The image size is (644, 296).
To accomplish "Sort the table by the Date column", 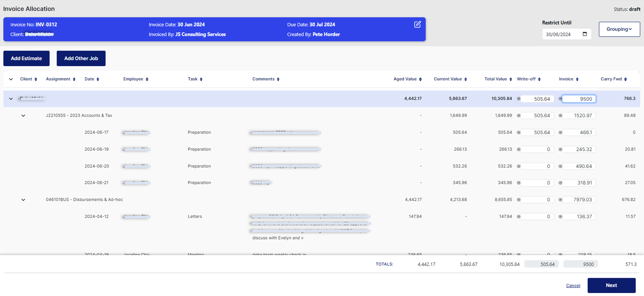I will 98,79.
